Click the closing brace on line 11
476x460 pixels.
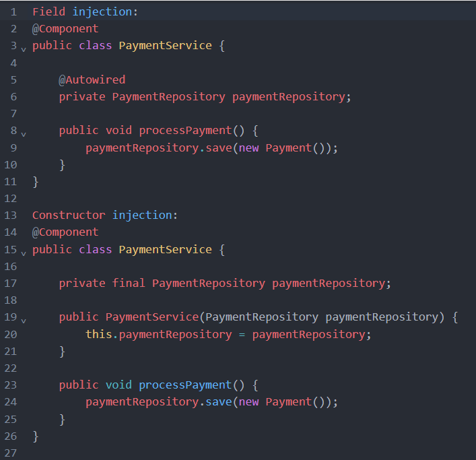[x=36, y=182]
